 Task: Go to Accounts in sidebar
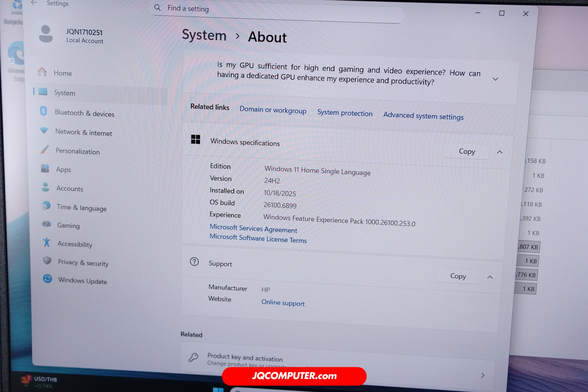(70, 189)
